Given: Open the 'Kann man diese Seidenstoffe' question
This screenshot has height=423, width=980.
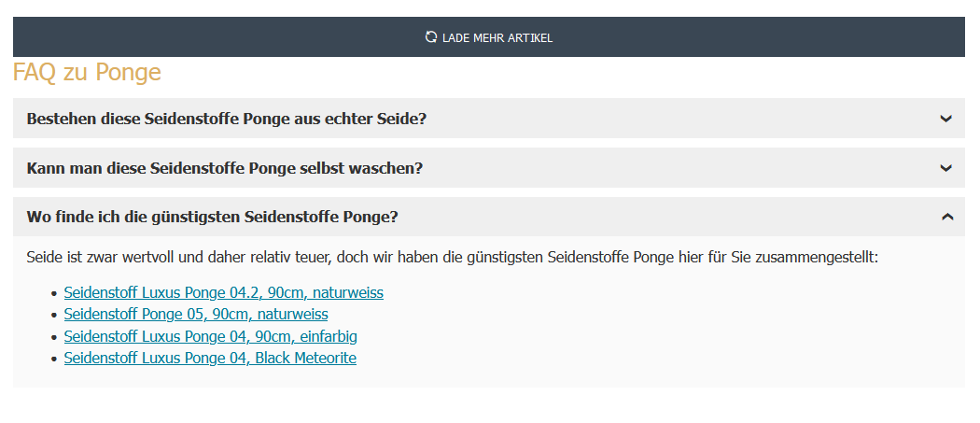Looking at the screenshot, I should pos(225,168).
